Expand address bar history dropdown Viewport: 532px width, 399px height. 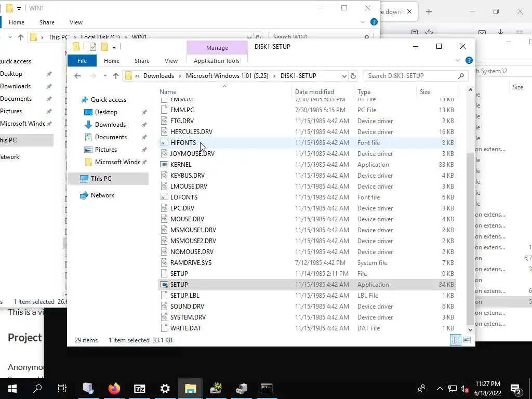[x=344, y=76]
